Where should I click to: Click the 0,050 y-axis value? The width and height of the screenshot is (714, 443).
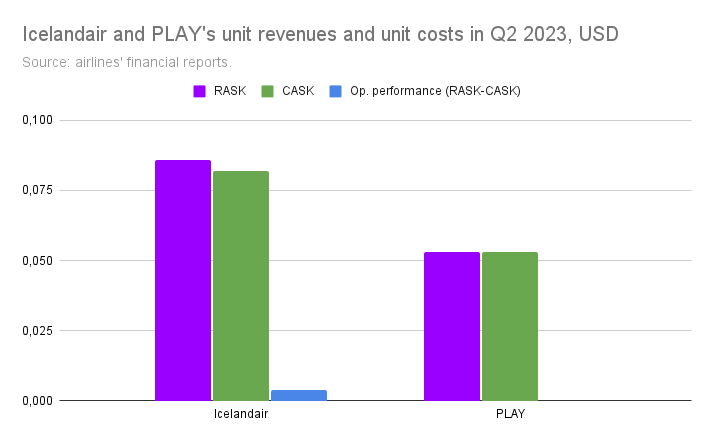point(37,260)
